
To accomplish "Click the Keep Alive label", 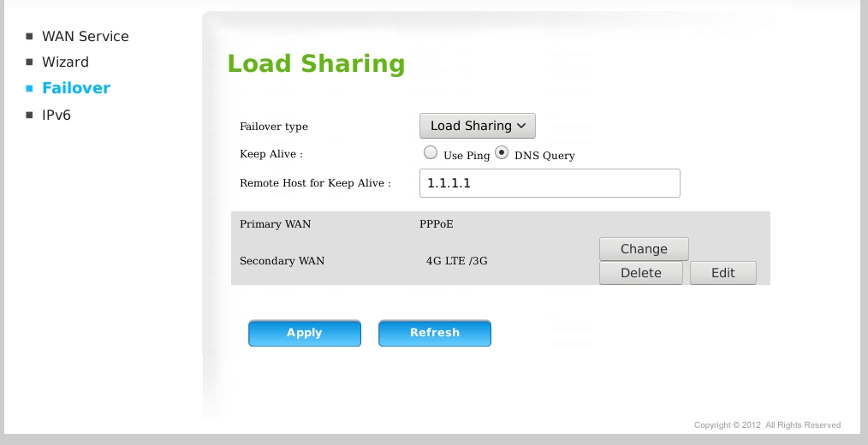I will click(271, 154).
